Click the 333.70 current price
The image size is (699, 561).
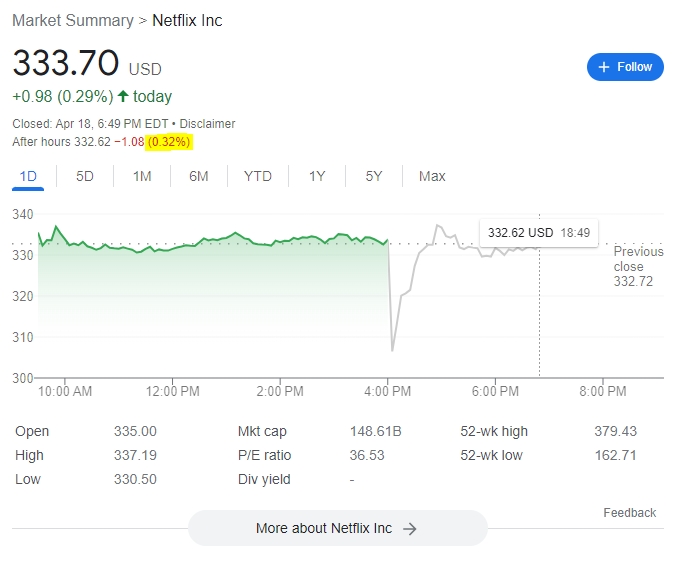click(x=66, y=63)
